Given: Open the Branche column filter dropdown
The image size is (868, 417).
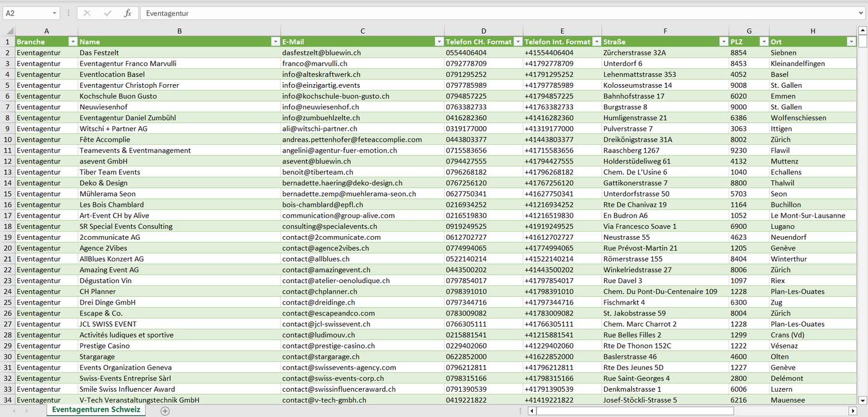Looking at the screenshot, I should click(73, 42).
